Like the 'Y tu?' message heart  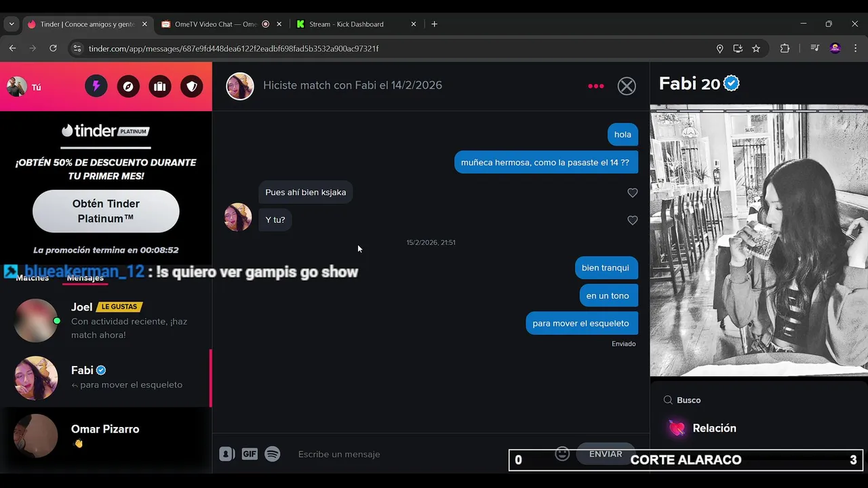[x=633, y=220]
